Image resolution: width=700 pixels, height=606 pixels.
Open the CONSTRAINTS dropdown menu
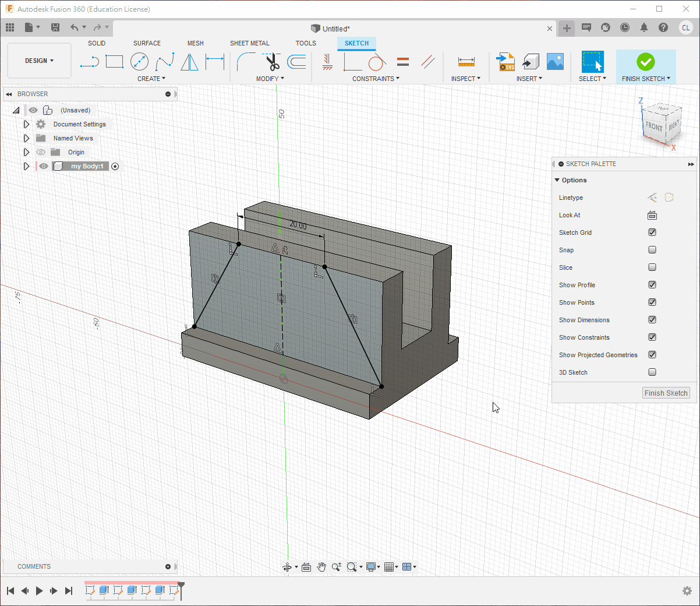click(x=376, y=79)
